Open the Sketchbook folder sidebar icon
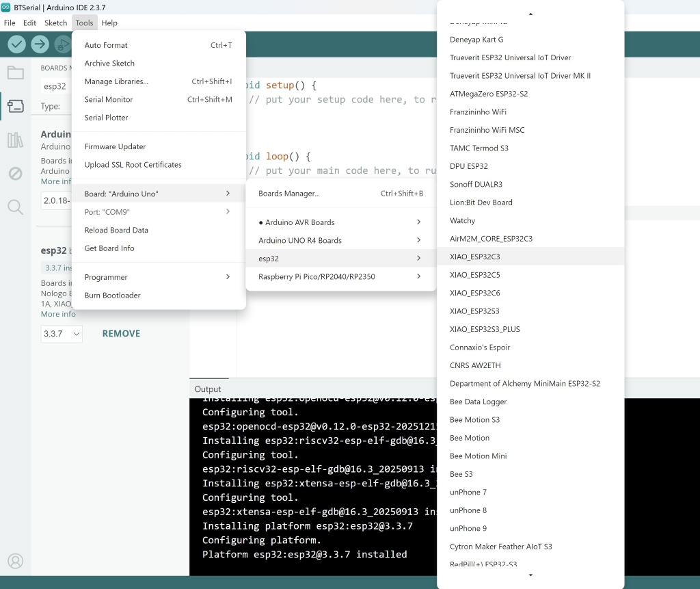Image resolution: width=700 pixels, height=589 pixels. (15, 73)
